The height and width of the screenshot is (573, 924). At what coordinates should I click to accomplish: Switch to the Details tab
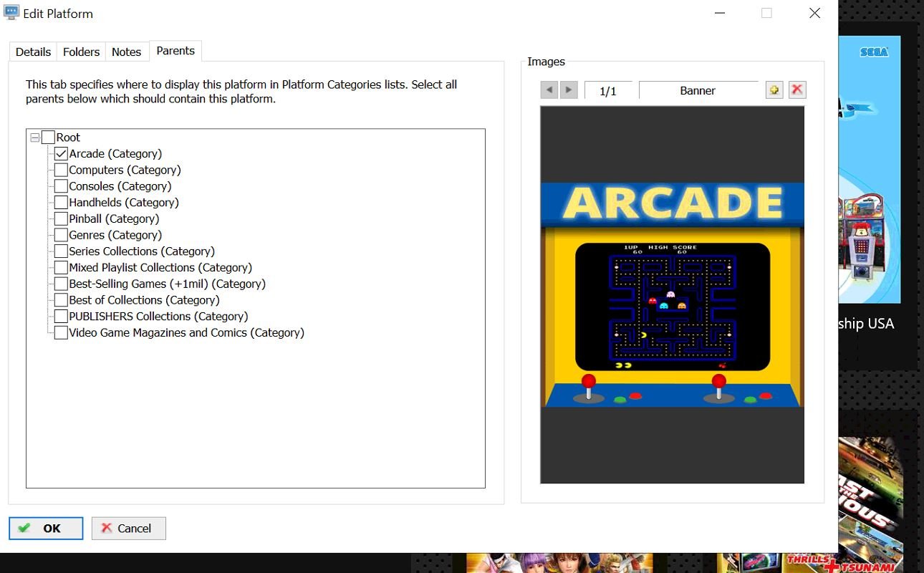click(33, 52)
